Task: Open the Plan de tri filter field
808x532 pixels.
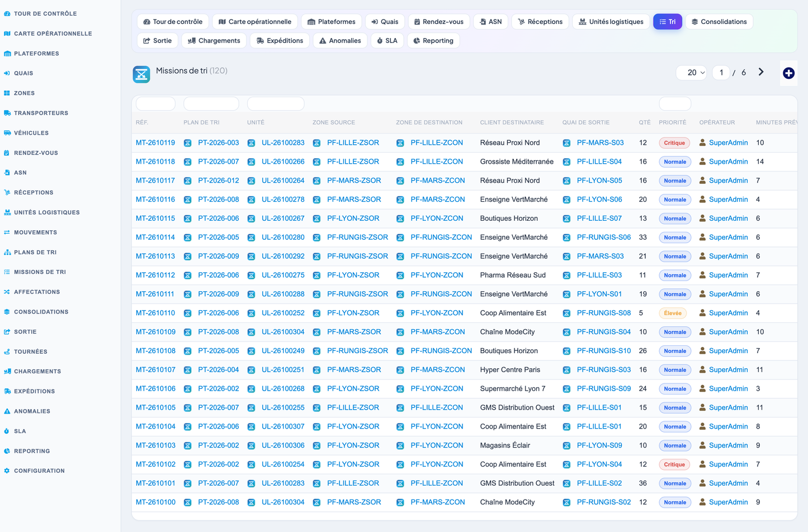Action: [211, 104]
